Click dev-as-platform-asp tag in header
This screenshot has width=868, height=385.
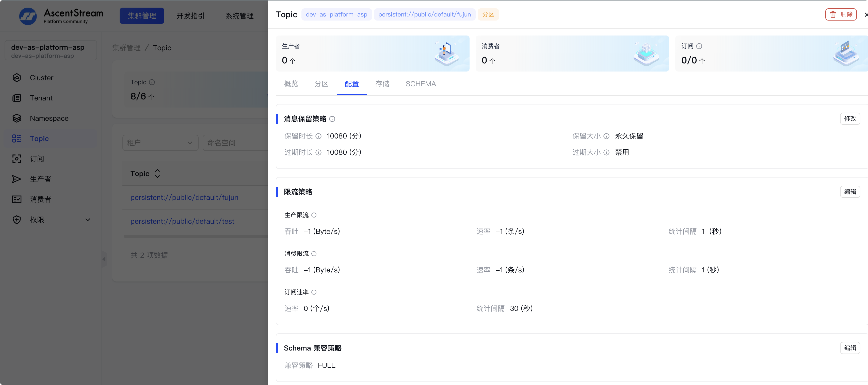(337, 14)
